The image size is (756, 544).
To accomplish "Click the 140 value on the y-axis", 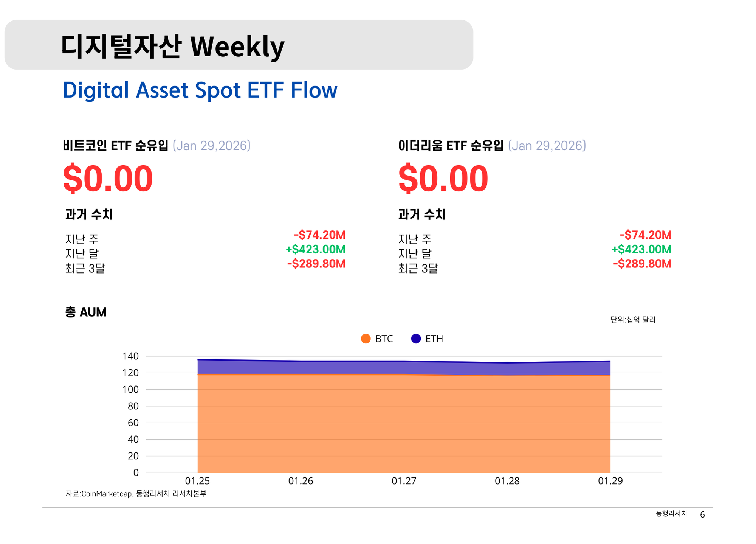I will (130, 356).
